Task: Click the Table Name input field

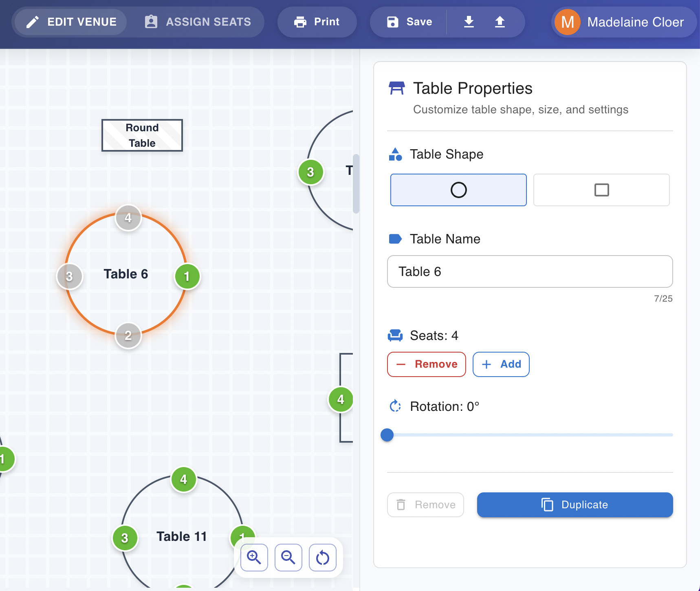Action: click(530, 271)
